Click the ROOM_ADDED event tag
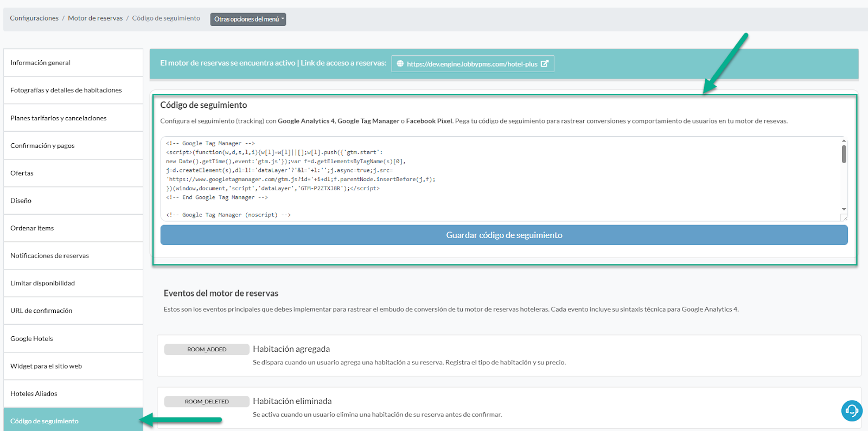This screenshot has height=431, width=868. click(207, 350)
